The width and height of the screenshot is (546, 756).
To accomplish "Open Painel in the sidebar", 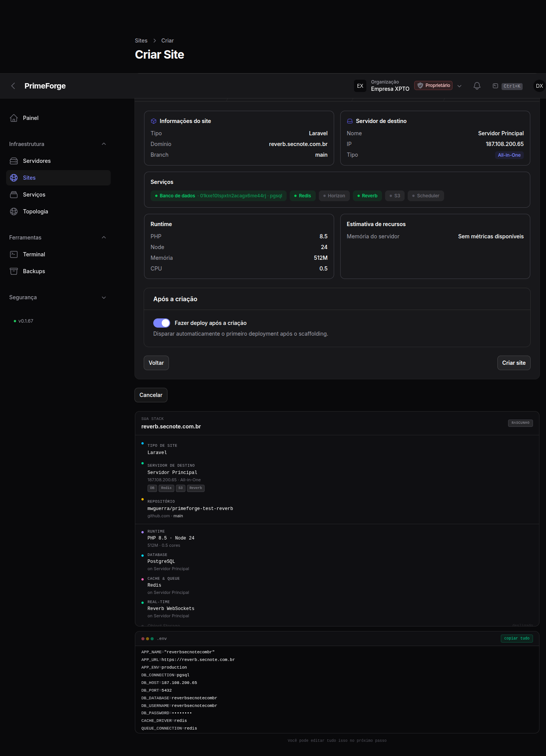I will click(58, 118).
